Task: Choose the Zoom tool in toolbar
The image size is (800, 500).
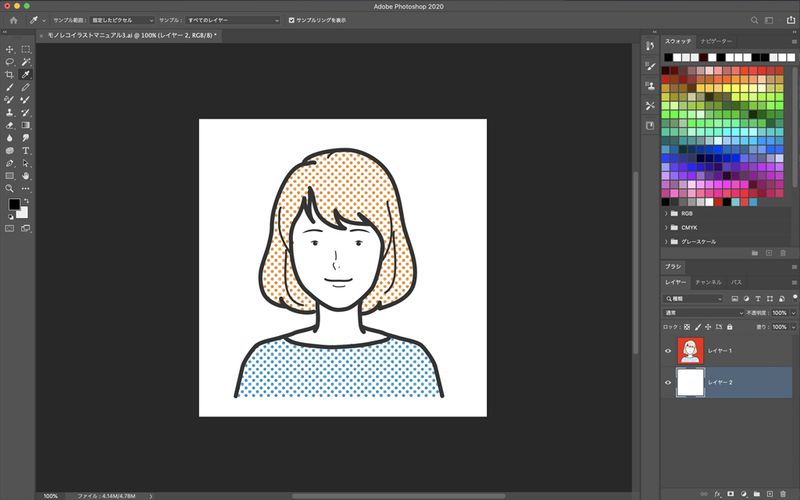Action: [10, 188]
